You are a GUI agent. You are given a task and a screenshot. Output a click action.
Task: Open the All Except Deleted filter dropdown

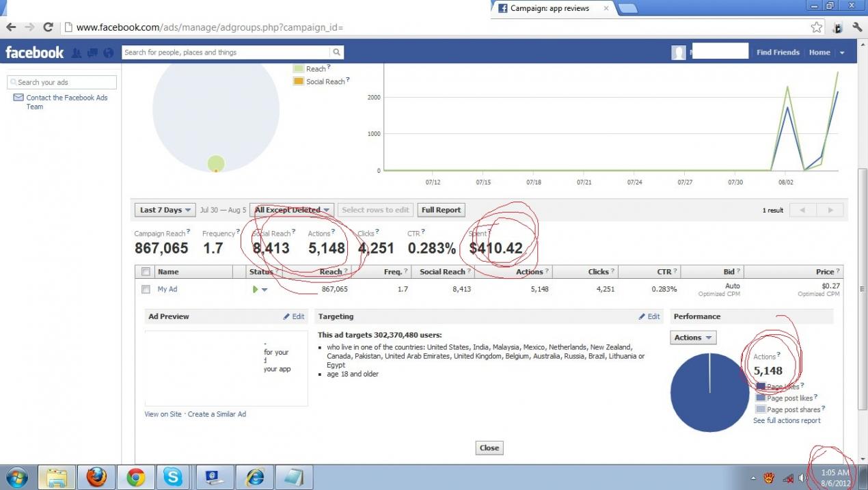tap(292, 210)
